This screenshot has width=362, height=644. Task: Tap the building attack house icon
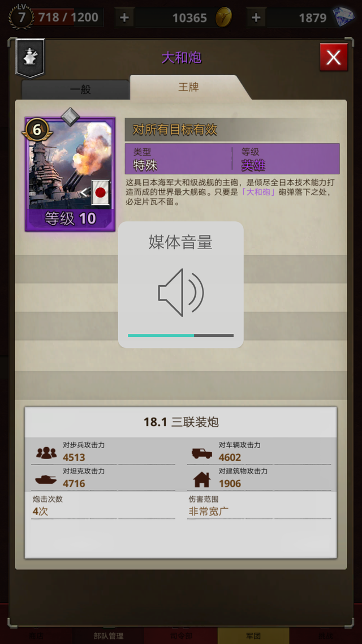(x=201, y=479)
